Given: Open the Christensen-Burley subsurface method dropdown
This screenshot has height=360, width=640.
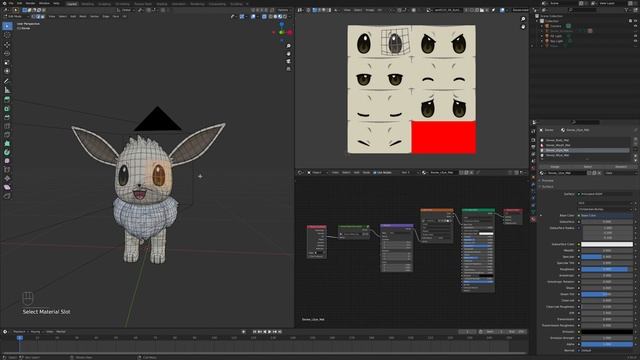Looking at the screenshot, I should (606, 209).
